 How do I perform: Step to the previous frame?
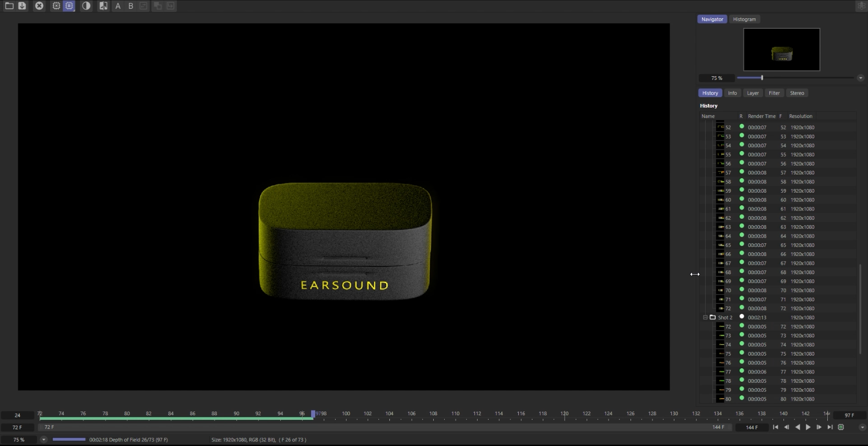click(x=787, y=427)
